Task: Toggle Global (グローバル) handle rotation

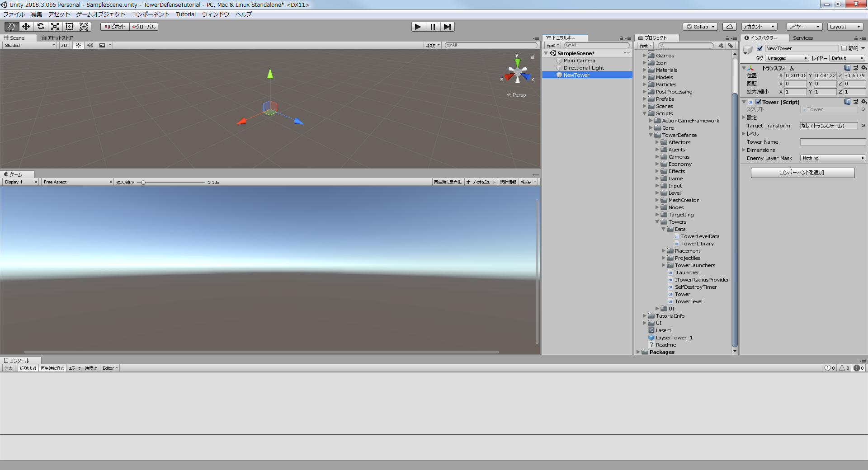Action: (144, 27)
